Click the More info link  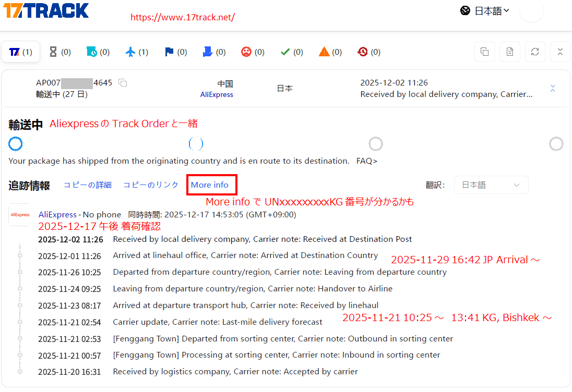click(x=210, y=185)
